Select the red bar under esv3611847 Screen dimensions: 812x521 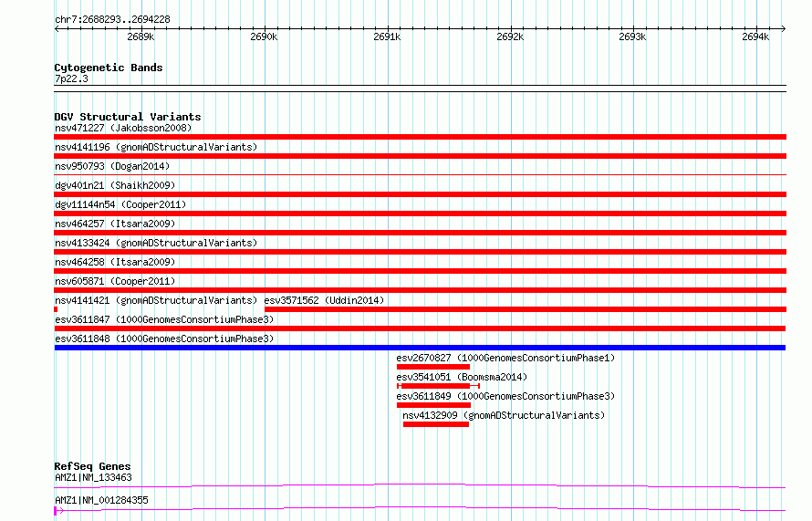click(x=420, y=328)
